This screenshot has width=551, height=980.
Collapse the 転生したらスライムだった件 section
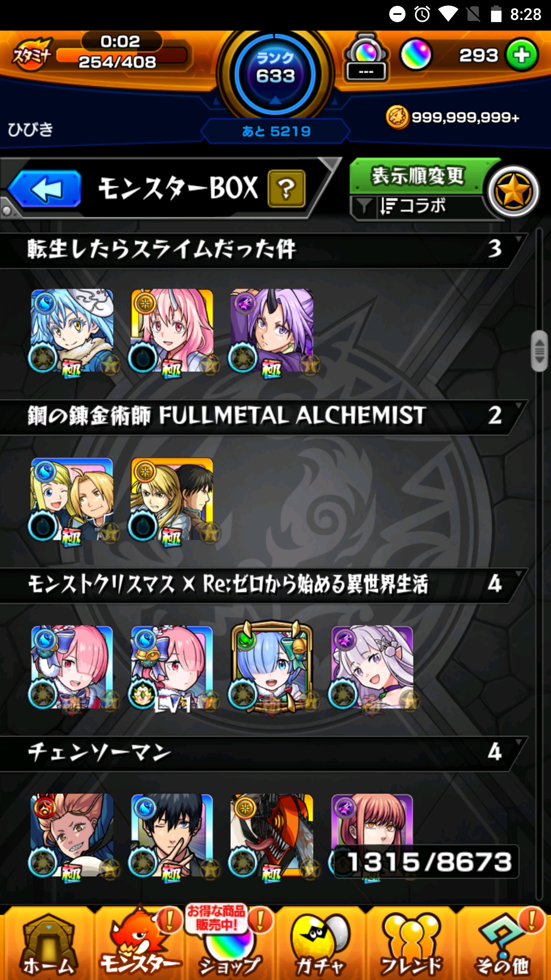(x=264, y=250)
